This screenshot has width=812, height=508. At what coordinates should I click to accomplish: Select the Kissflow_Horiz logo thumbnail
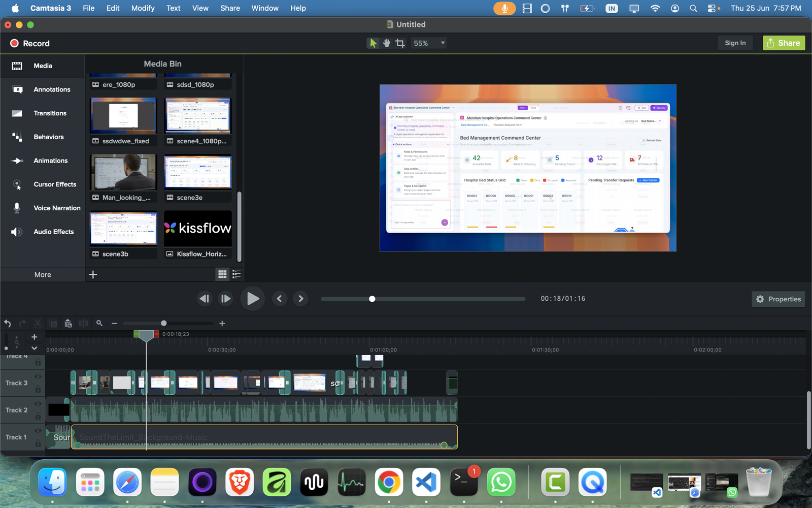click(197, 229)
